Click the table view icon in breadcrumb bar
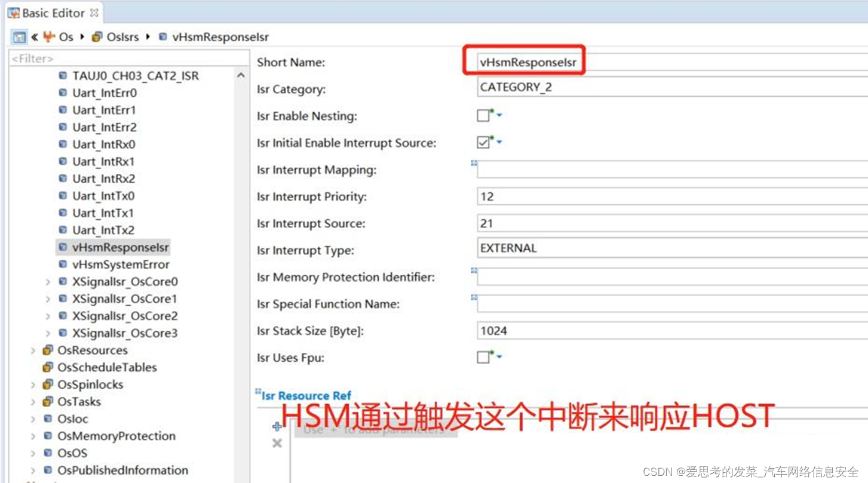 tap(19, 37)
